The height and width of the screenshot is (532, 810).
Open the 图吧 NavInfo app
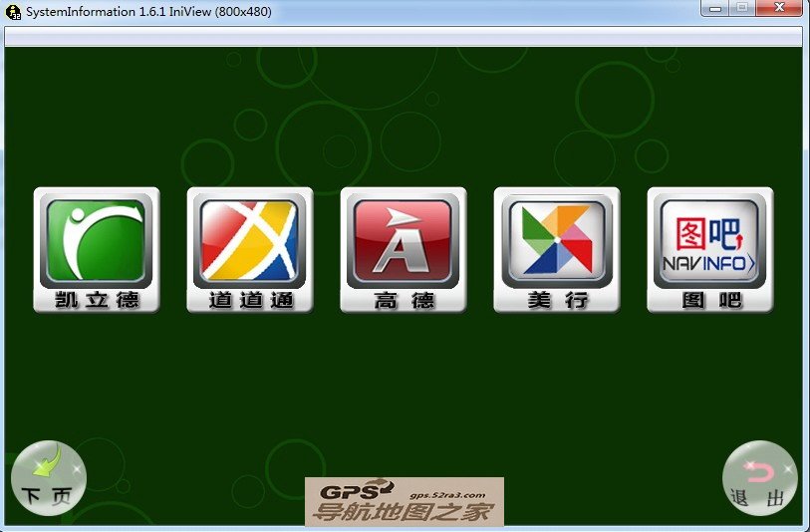click(710, 250)
